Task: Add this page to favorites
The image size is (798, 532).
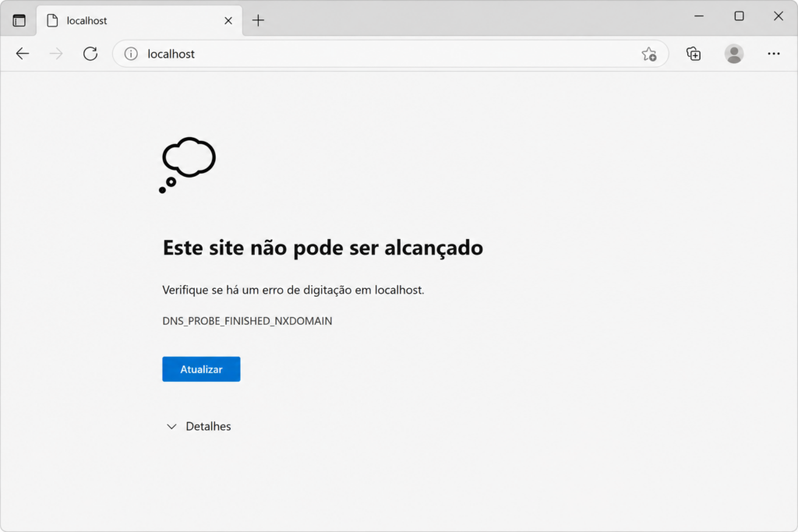Action: click(649, 54)
